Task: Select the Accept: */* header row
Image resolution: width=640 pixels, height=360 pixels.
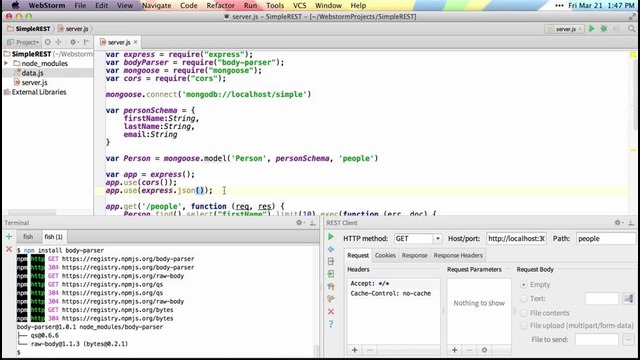Action: [x=393, y=283]
